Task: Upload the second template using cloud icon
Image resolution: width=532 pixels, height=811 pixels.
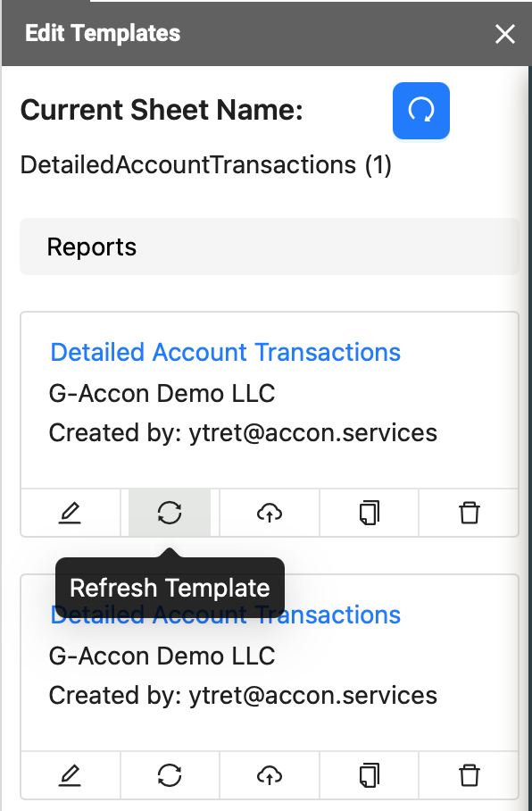Action: point(270,775)
